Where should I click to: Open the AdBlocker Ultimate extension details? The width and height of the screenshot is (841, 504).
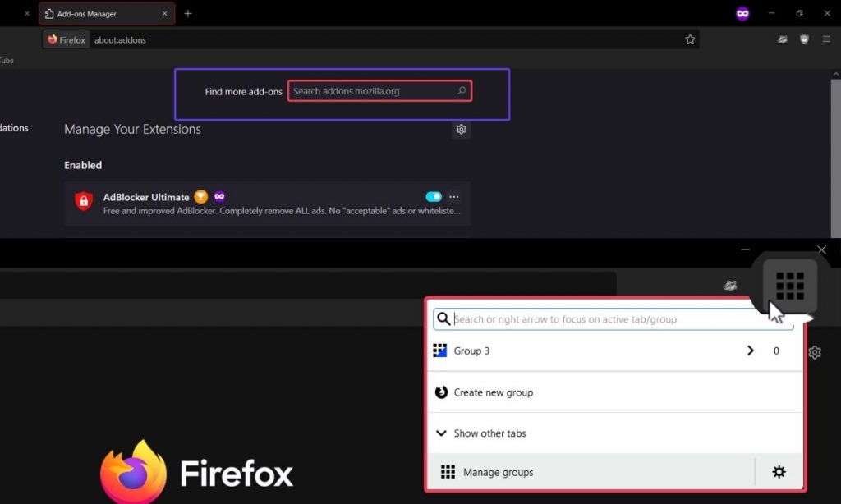(x=267, y=204)
